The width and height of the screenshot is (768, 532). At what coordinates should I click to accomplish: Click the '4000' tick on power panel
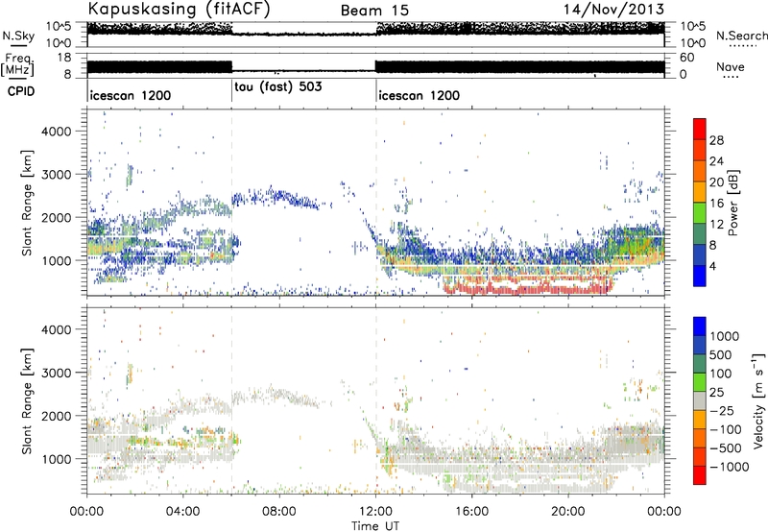coord(57,132)
